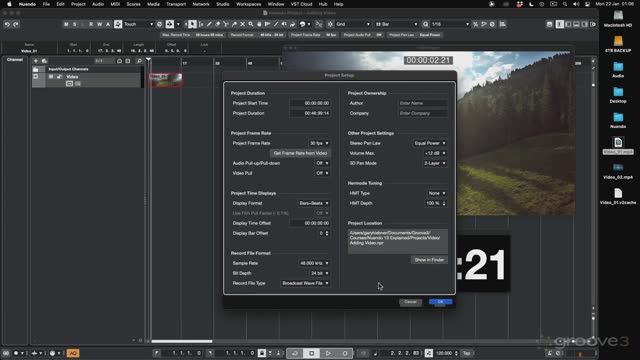Select the Glue tool
Screen dimensions: 640x360
(x=234, y=24)
